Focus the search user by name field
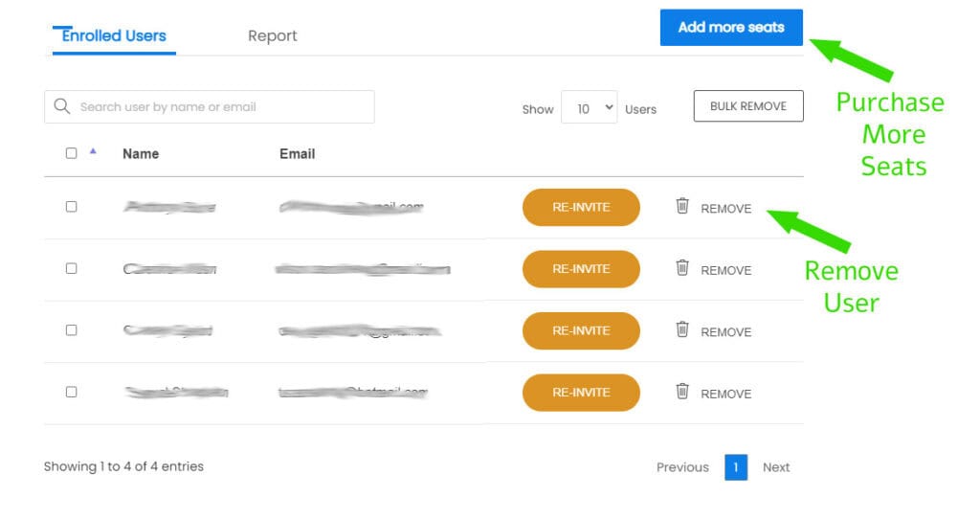 click(x=210, y=107)
